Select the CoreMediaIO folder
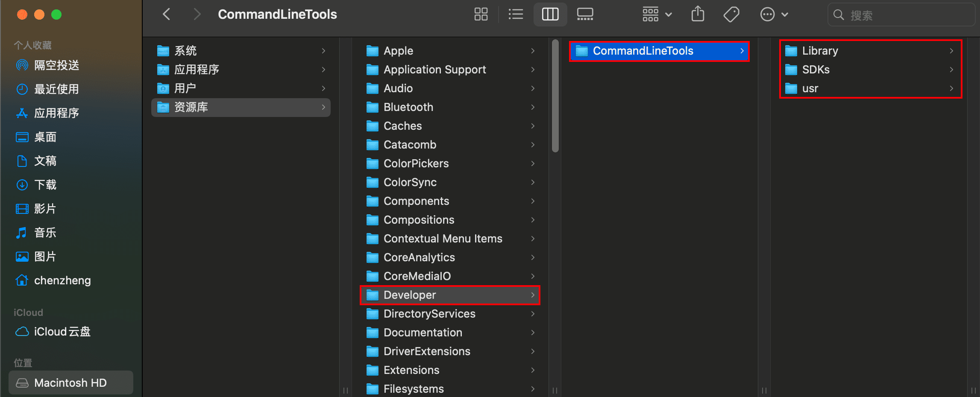Viewport: 980px width, 397px height. click(x=450, y=276)
